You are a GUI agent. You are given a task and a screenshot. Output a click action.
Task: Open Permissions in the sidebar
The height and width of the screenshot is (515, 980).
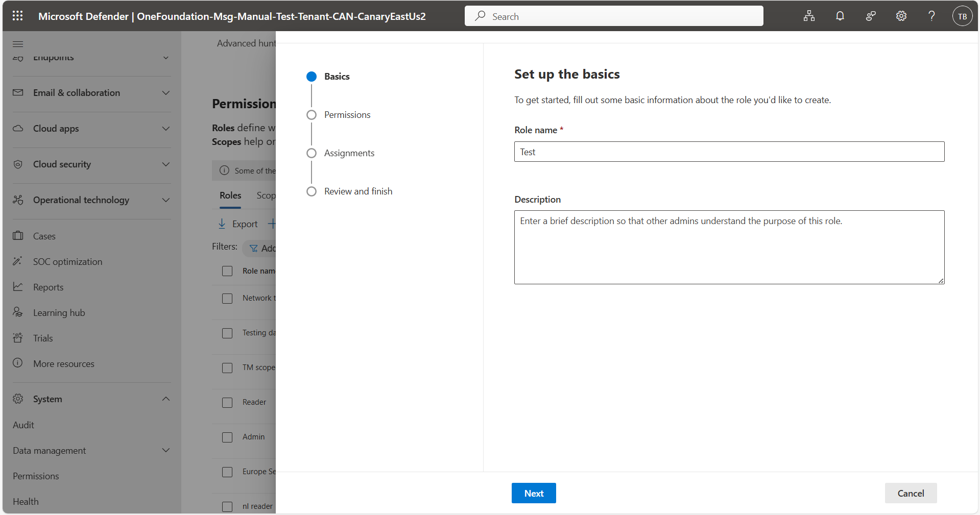[x=36, y=476]
